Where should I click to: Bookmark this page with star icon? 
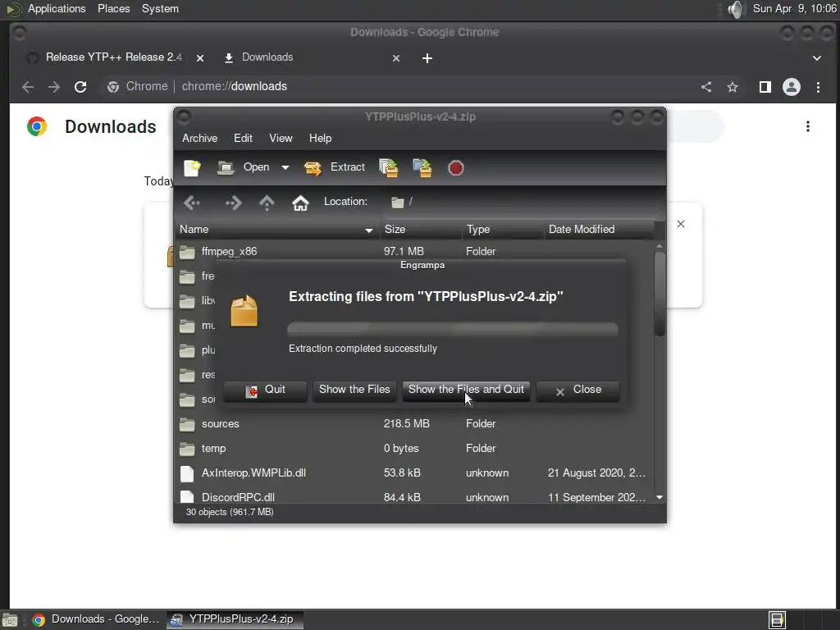pos(733,87)
